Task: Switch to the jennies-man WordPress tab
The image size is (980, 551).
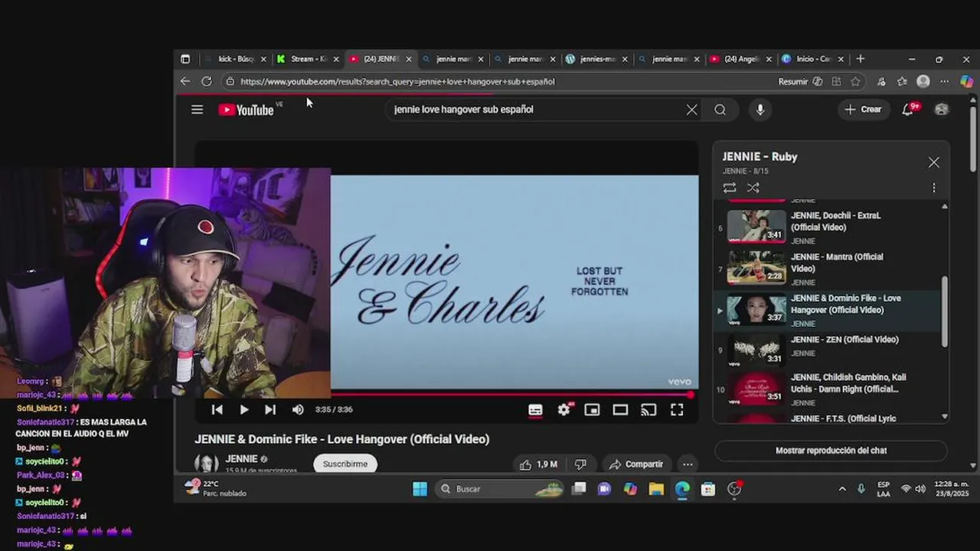Action: (x=597, y=59)
